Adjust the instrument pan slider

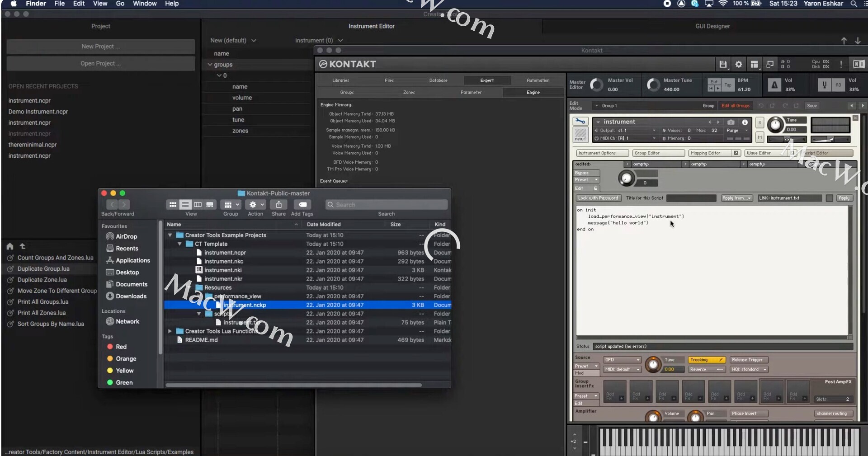pyautogui.click(x=787, y=139)
